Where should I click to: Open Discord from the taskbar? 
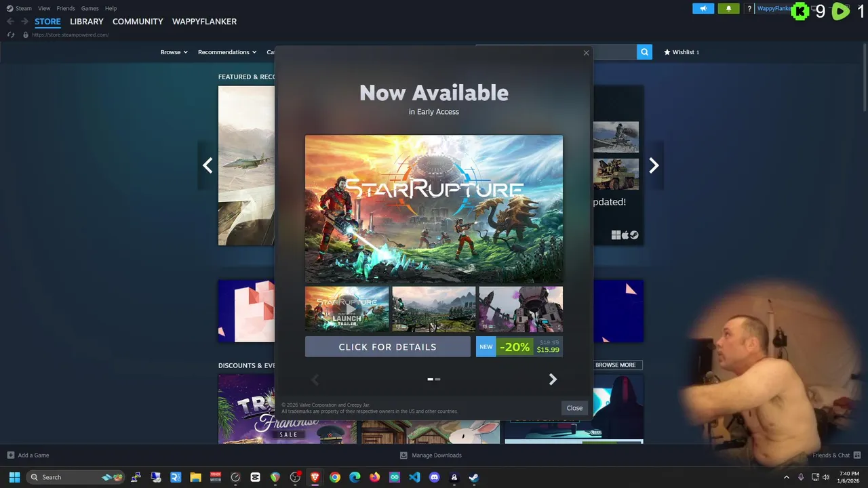(x=434, y=477)
